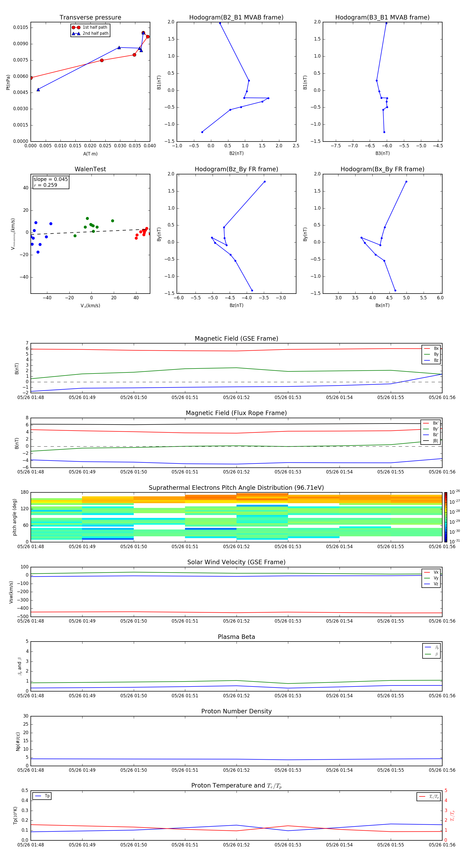Image resolution: width=473 pixels, height=868 pixels.
Task: Click the "Vsw(km/s)" y-axis label
Action: [x=11, y=592]
